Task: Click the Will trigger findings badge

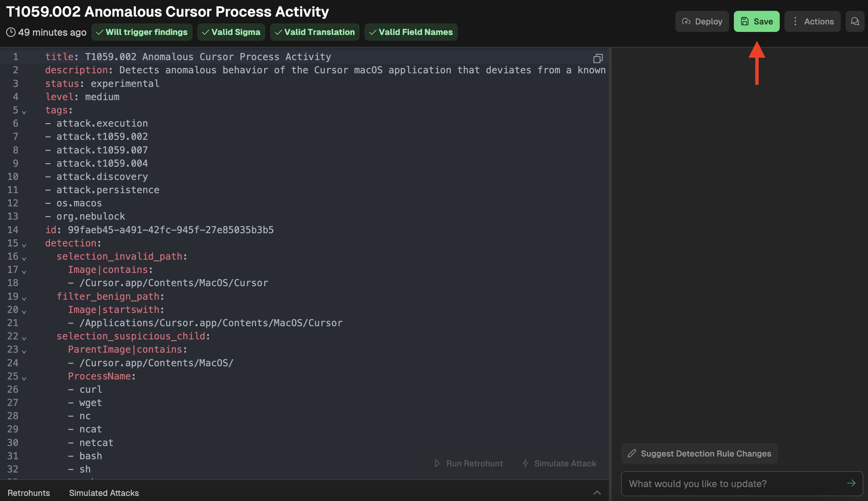Action: [x=142, y=32]
